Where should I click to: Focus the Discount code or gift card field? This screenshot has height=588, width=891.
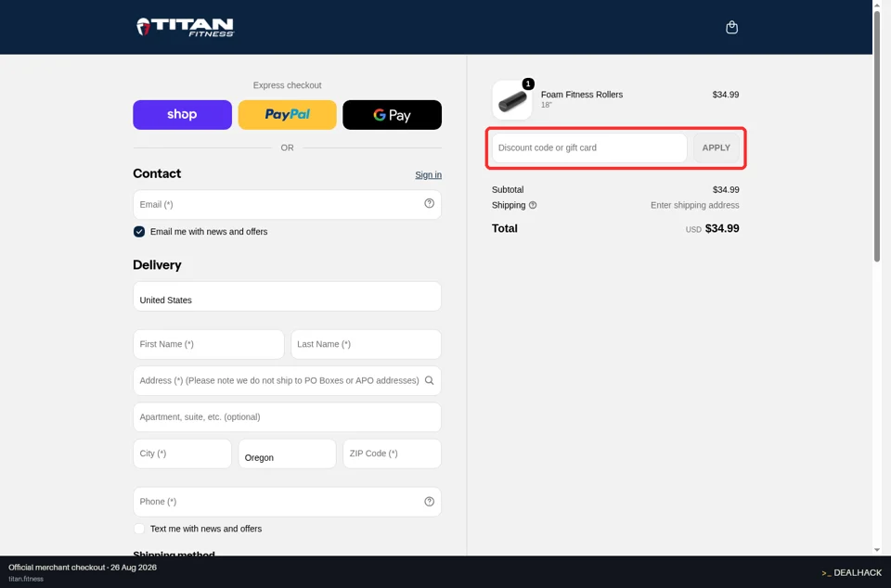(x=589, y=147)
